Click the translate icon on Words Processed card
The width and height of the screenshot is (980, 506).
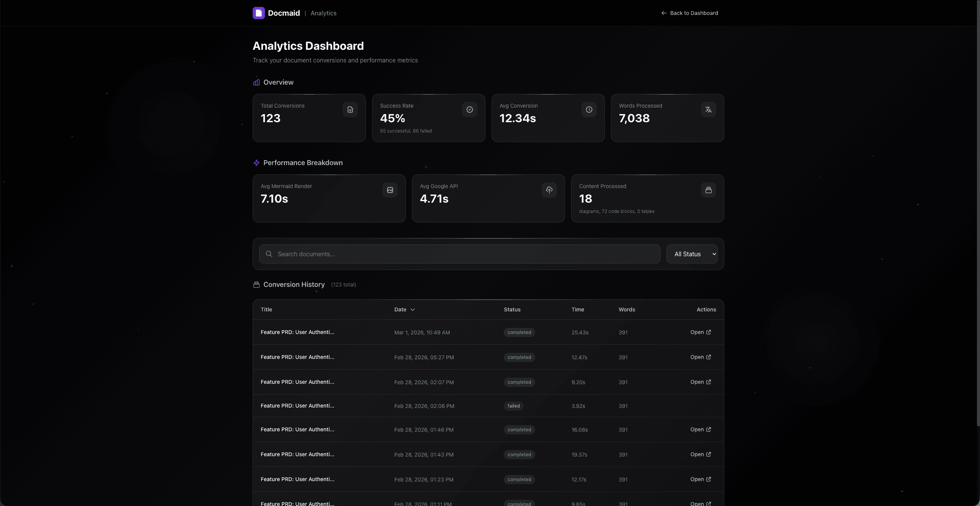coord(708,110)
